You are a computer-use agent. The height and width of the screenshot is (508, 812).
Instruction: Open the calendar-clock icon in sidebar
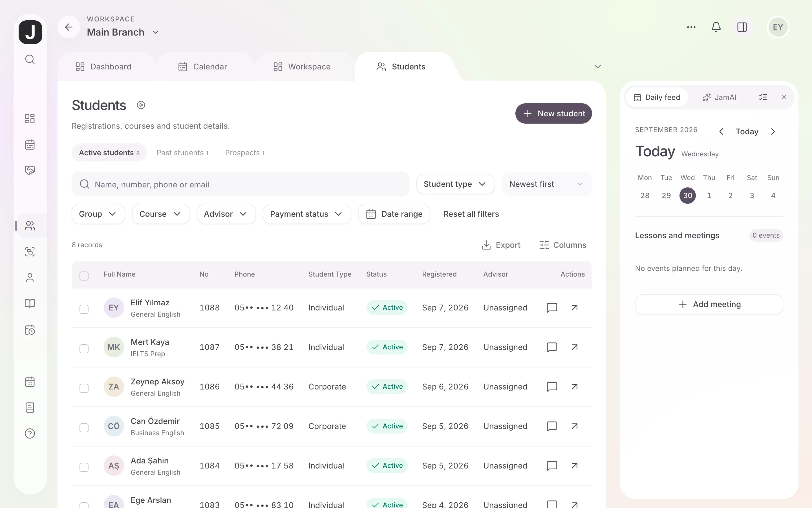click(30, 330)
